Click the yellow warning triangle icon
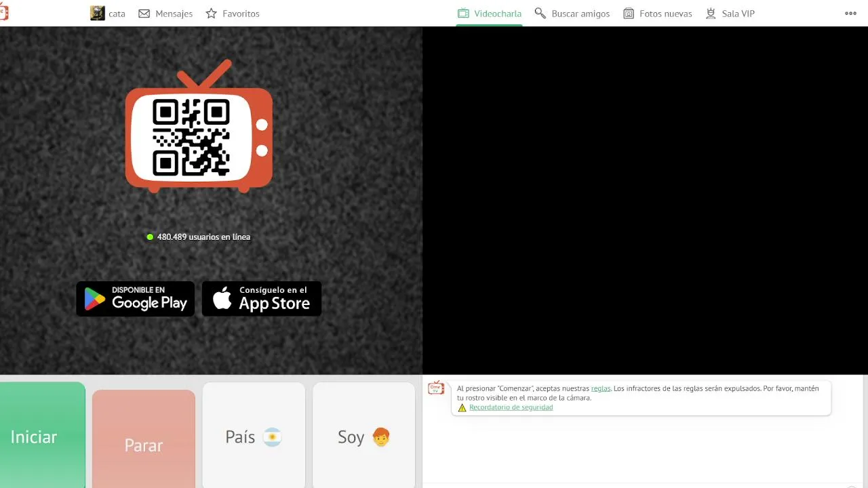The width and height of the screenshot is (868, 488). 462,408
